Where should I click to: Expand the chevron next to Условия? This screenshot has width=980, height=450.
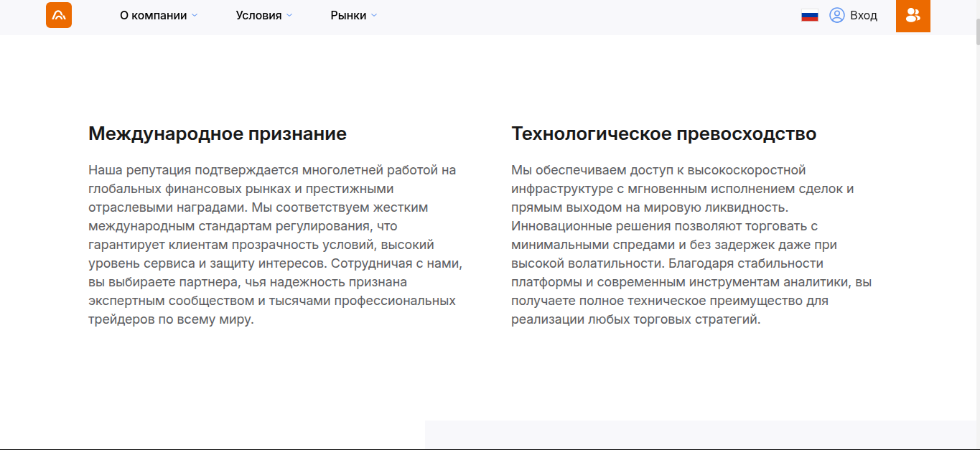point(289,15)
